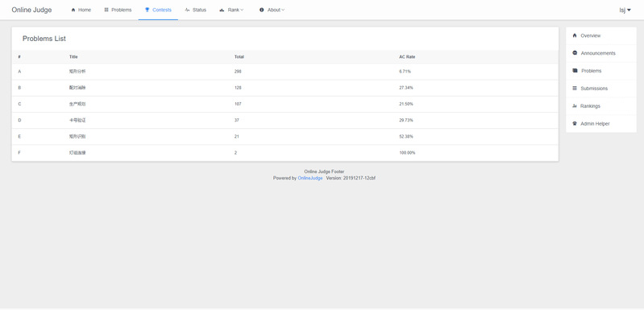This screenshot has width=644, height=310.
Task: Switch to the Status tab in navbar
Action: pos(196,10)
